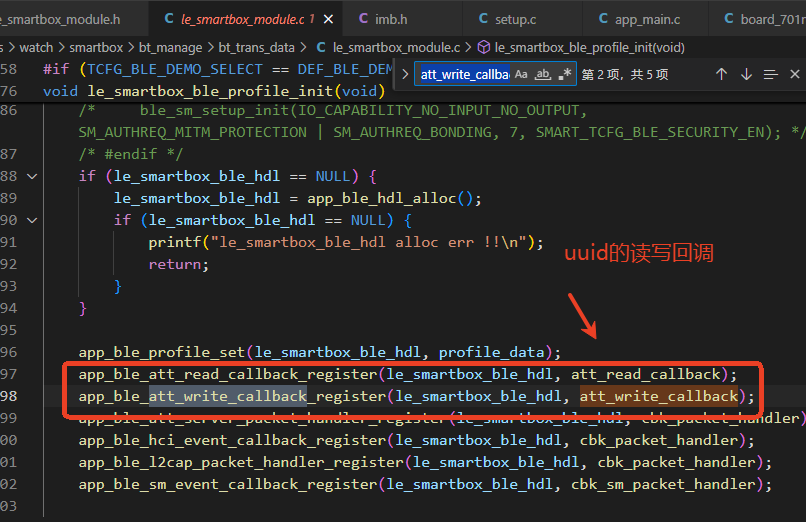Click app_ble_hci_event_callback_register on line 100

coord(232,440)
